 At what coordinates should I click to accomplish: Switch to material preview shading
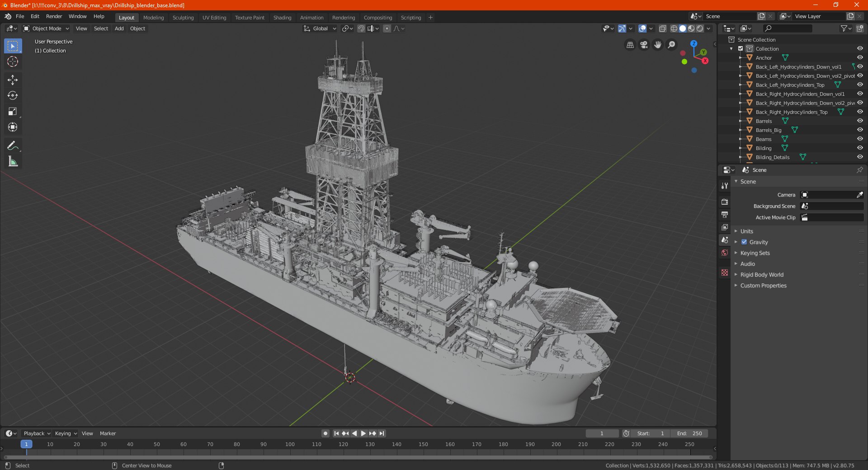(691, 28)
